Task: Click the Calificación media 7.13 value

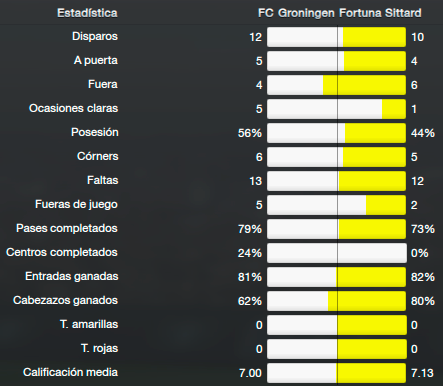Action: [422, 373]
